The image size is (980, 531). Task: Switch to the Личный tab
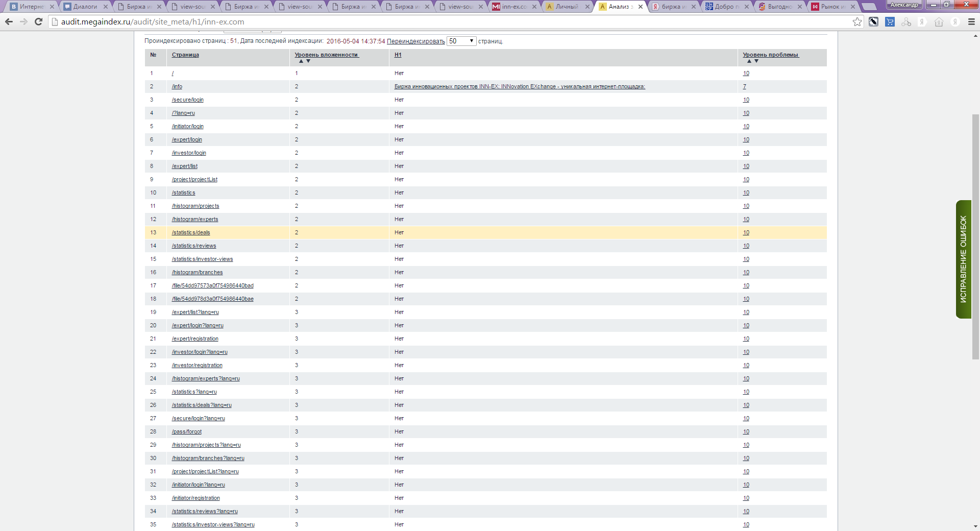click(x=567, y=7)
